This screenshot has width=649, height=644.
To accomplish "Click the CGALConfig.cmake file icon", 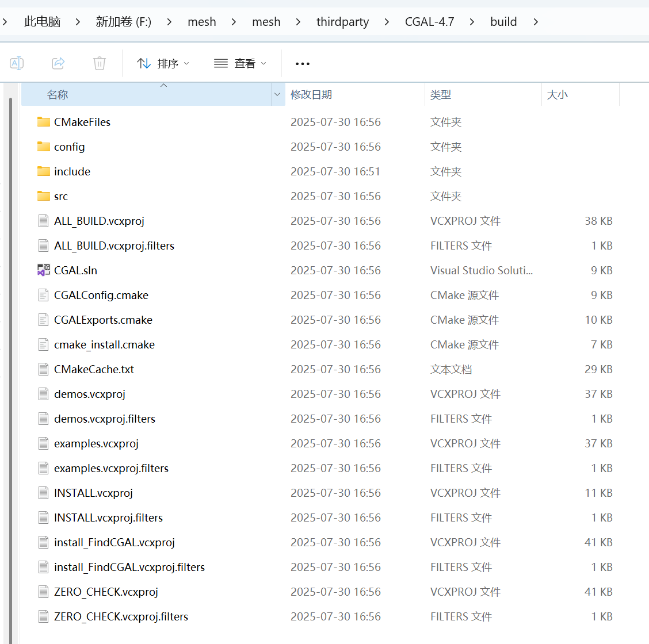I will 44,295.
